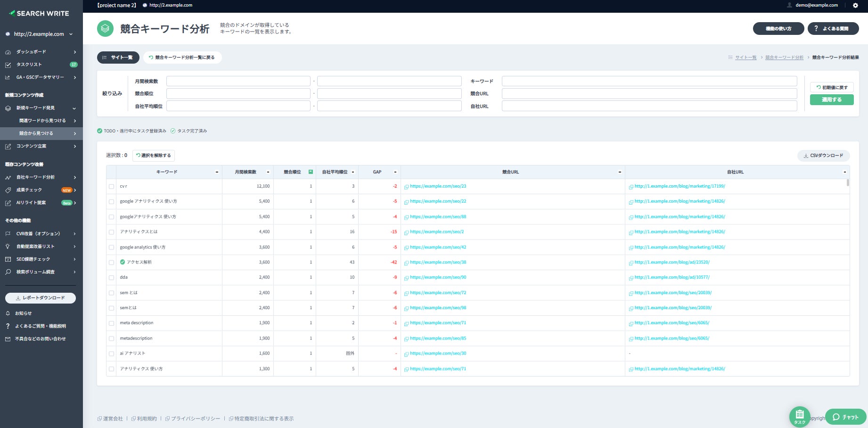Select SEO課題チェック in sidebar menu
The width and height of the screenshot is (868, 428).
point(33,259)
